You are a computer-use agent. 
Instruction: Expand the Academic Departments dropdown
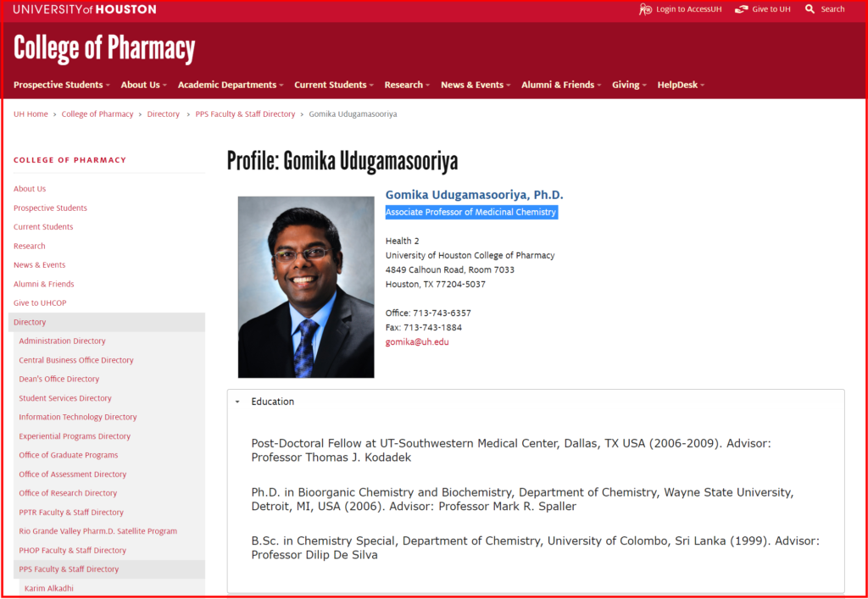(x=231, y=85)
